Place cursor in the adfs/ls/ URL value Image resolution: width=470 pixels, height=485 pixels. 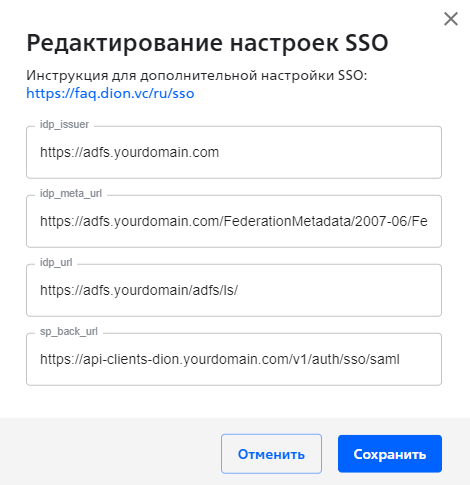[139, 290]
